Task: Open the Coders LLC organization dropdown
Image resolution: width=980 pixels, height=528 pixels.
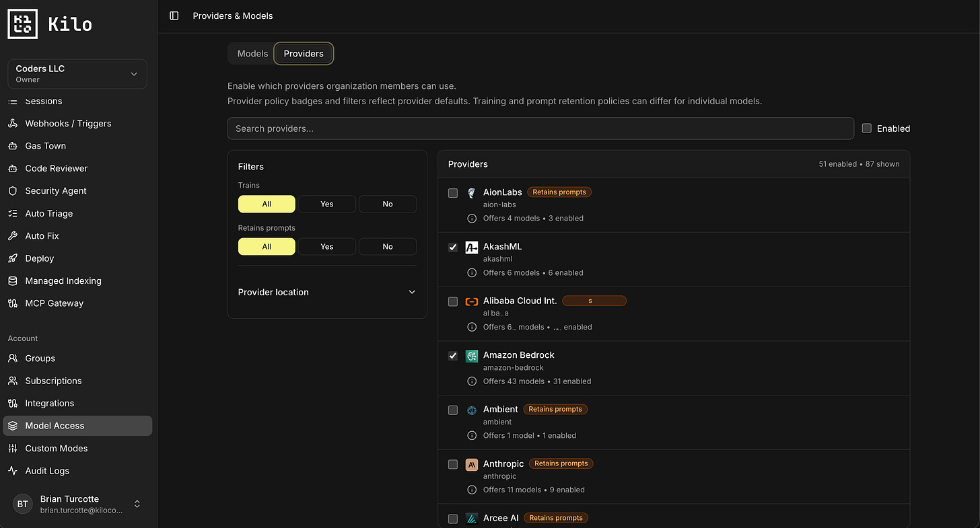Action: [x=77, y=74]
